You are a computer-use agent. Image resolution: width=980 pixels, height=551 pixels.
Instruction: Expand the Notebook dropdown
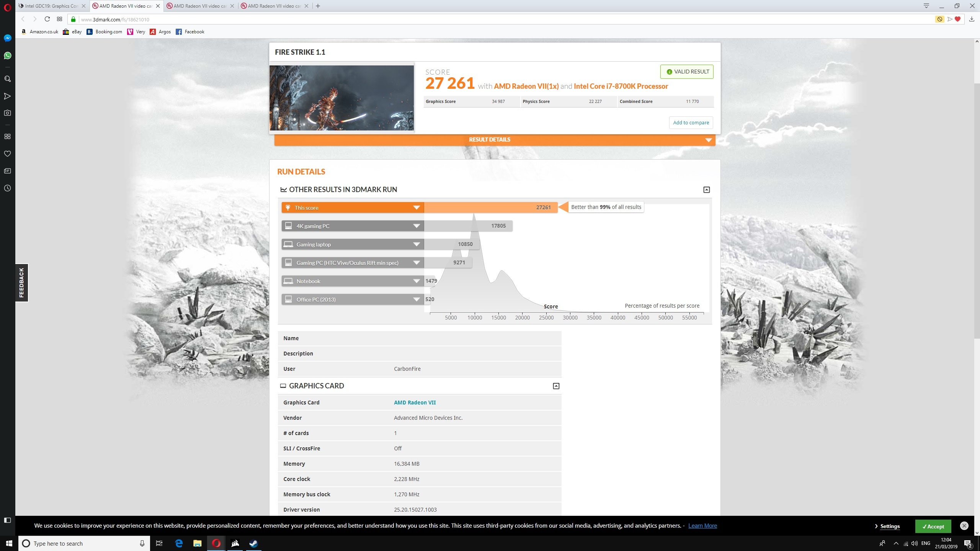click(x=416, y=281)
